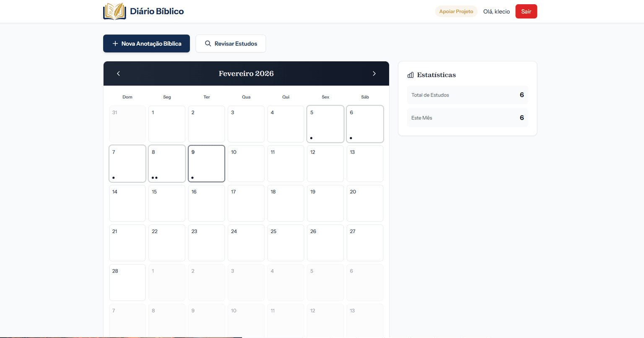Click the bar chart icon next to Estatísticas
This screenshot has height=338, width=644.
tap(410, 75)
